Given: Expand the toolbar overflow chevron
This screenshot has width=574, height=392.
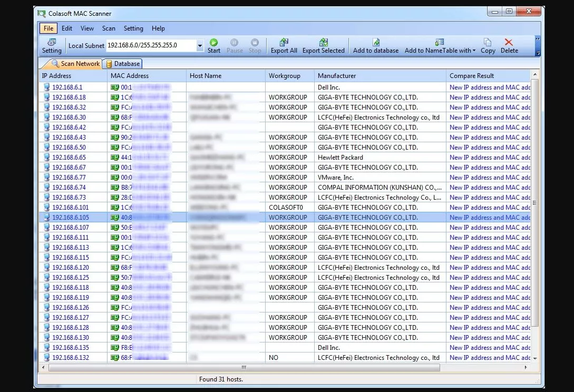Looking at the screenshot, I should [x=538, y=39].
